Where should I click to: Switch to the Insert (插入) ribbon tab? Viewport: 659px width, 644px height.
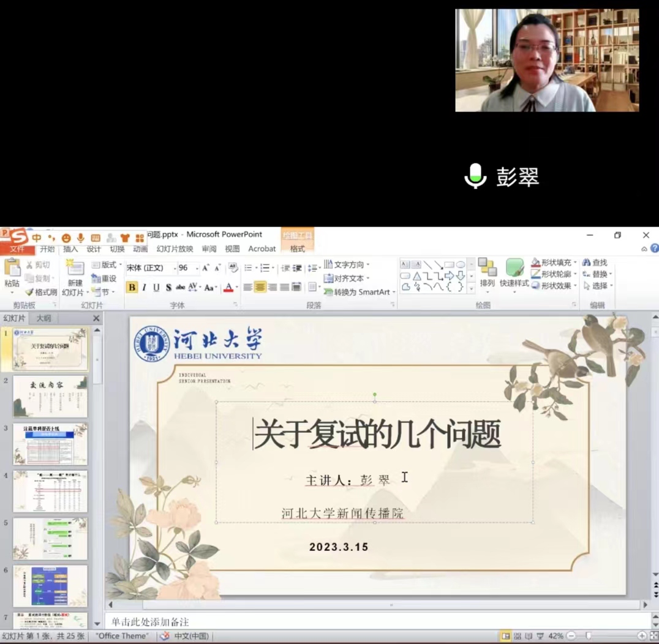point(70,249)
